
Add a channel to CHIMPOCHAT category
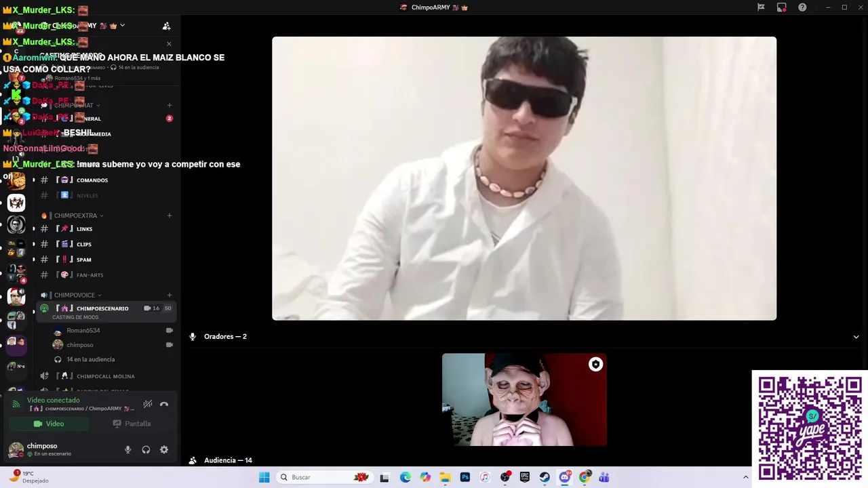point(170,106)
